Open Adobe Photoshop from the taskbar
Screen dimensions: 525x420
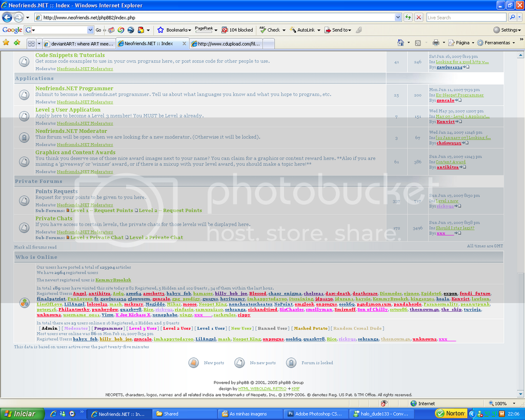(x=315, y=414)
